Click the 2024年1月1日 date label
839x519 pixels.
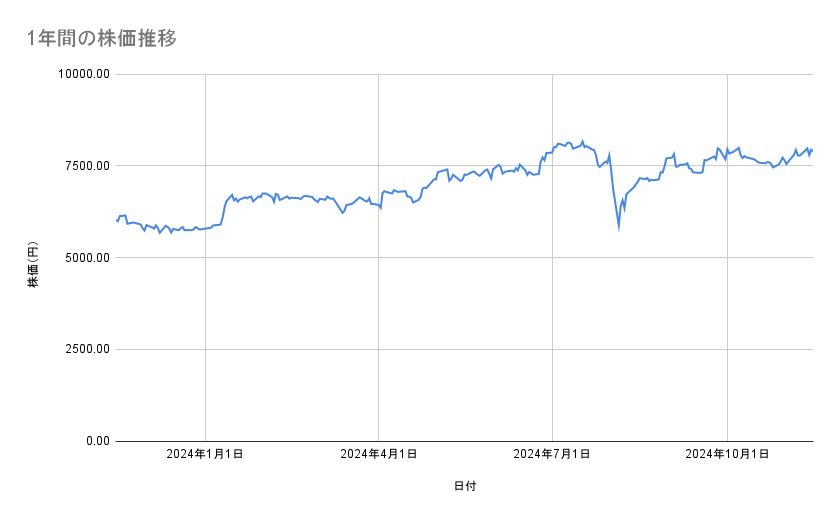[205, 454]
